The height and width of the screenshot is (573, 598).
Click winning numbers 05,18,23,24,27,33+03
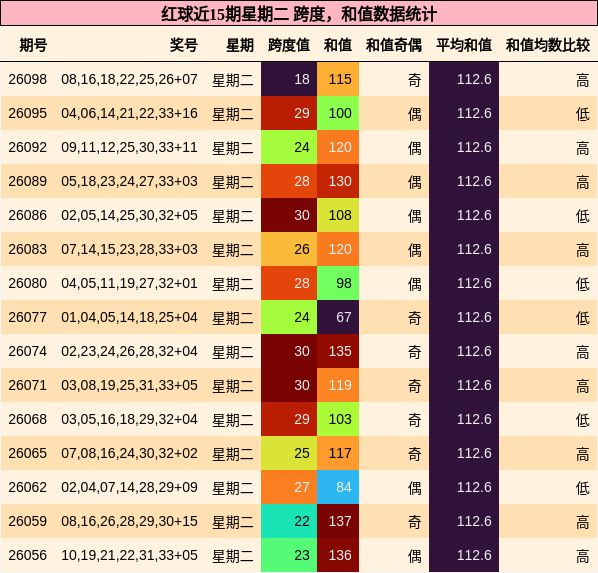click(x=129, y=181)
